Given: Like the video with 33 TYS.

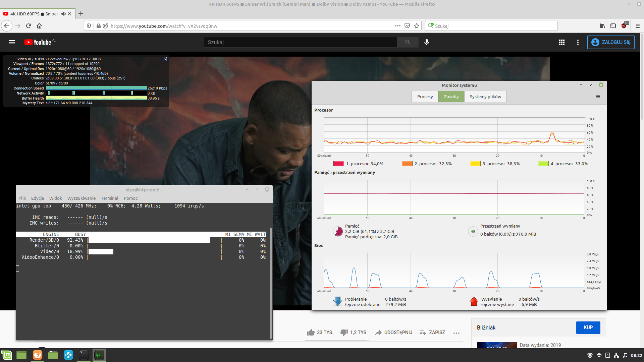Looking at the screenshot, I should pos(320,333).
